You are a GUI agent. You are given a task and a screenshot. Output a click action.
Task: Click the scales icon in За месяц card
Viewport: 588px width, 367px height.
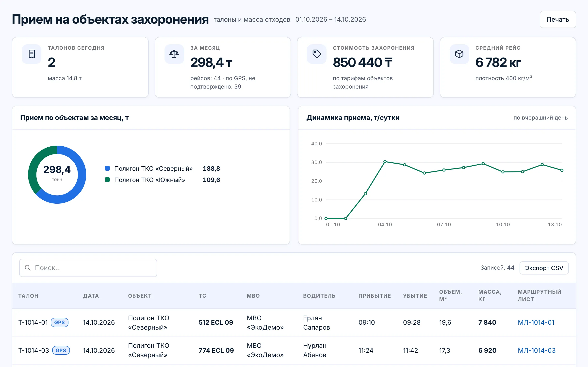coord(174,54)
